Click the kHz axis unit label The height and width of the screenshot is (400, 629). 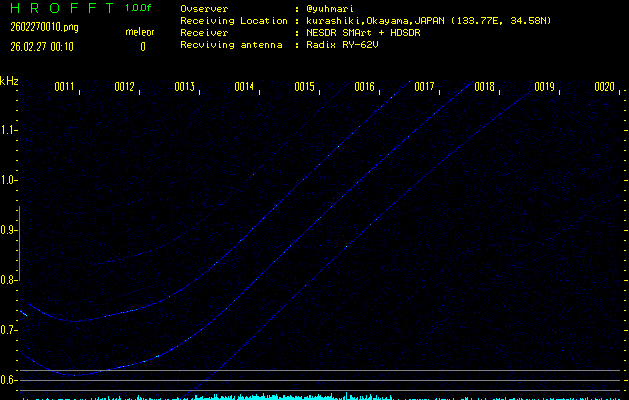(9, 81)
